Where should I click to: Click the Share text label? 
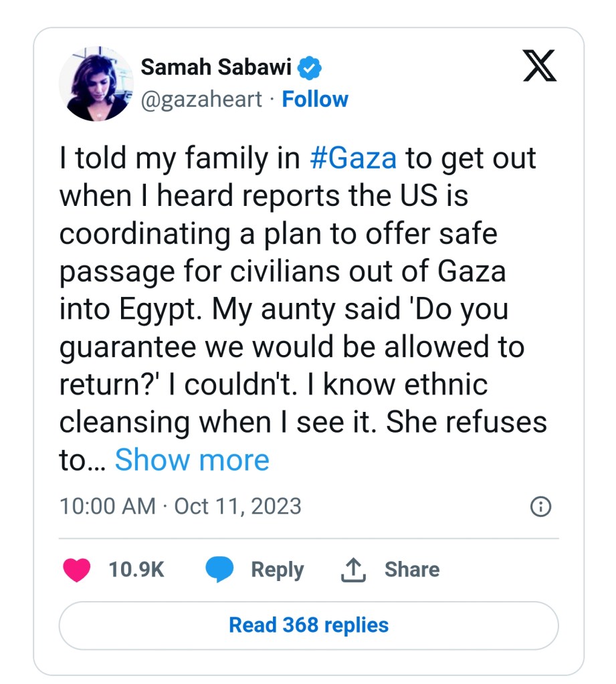click(x=412, y=570)
